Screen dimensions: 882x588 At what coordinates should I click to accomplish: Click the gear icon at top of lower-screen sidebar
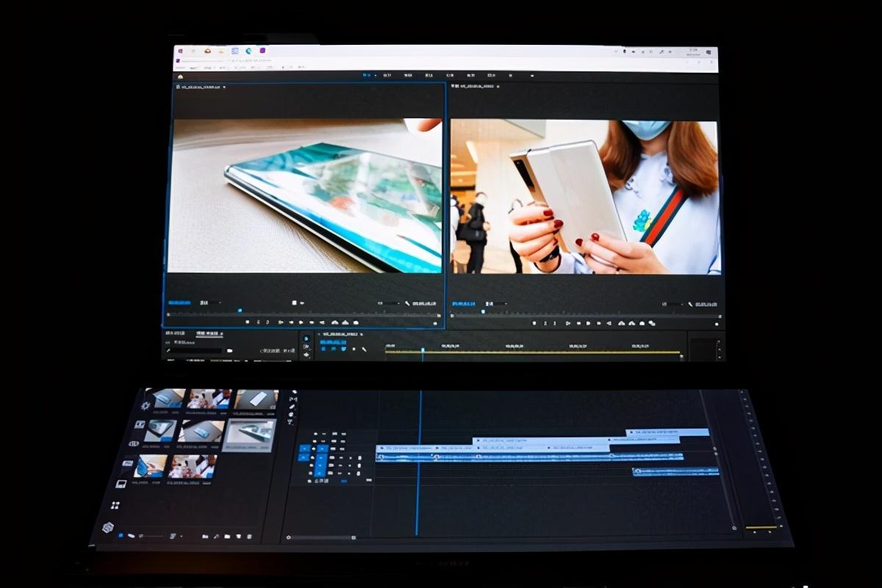(146, 404)
